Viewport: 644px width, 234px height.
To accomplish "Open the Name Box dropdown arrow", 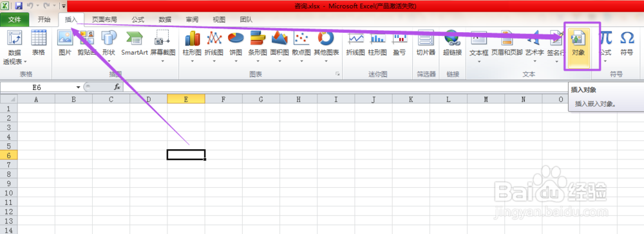I will (x=78, y=87).
